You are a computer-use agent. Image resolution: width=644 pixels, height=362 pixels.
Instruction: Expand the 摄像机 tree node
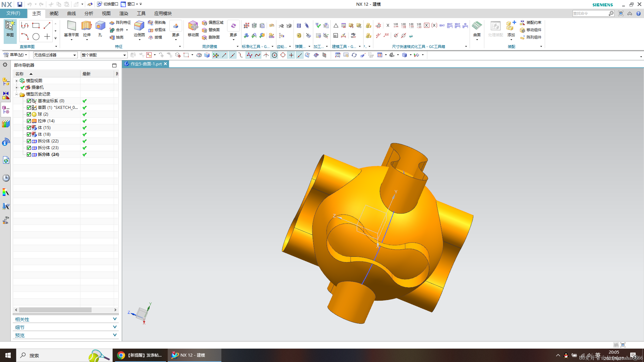(x=16, y=87)
